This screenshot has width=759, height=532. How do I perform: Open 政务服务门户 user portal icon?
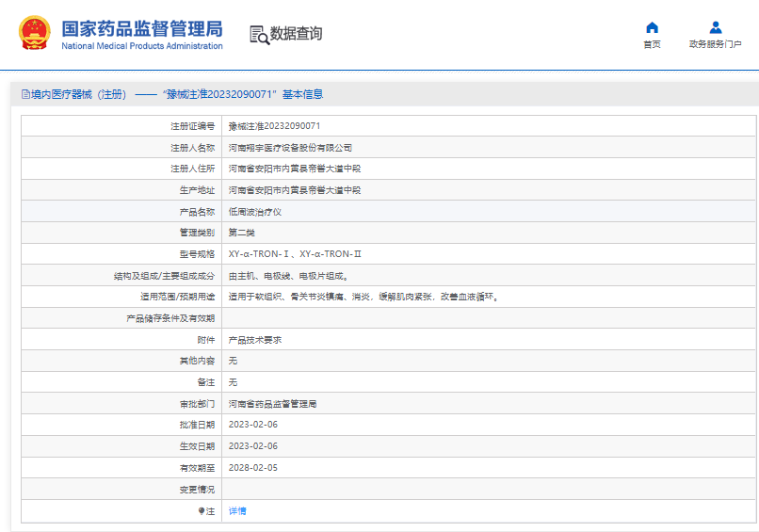[716, 27]
